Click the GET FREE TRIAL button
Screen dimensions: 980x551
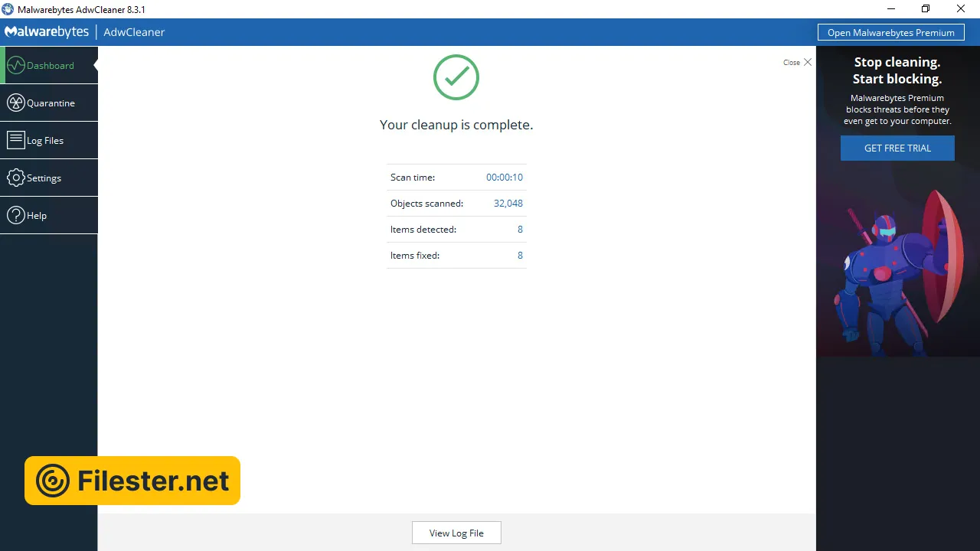tap(897, 148)
